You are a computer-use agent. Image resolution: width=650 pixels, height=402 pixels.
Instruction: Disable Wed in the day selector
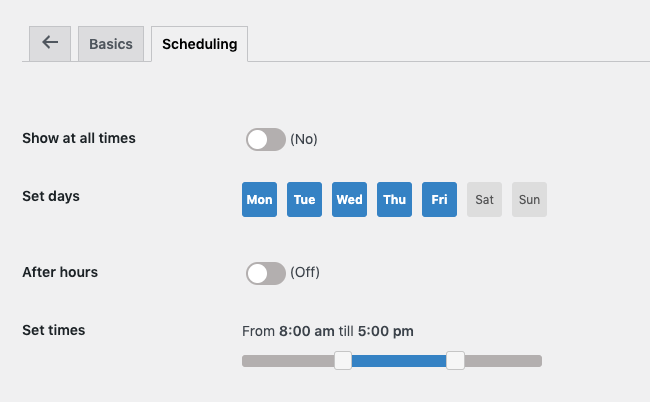pyautogui.click(x=349, y=199)
